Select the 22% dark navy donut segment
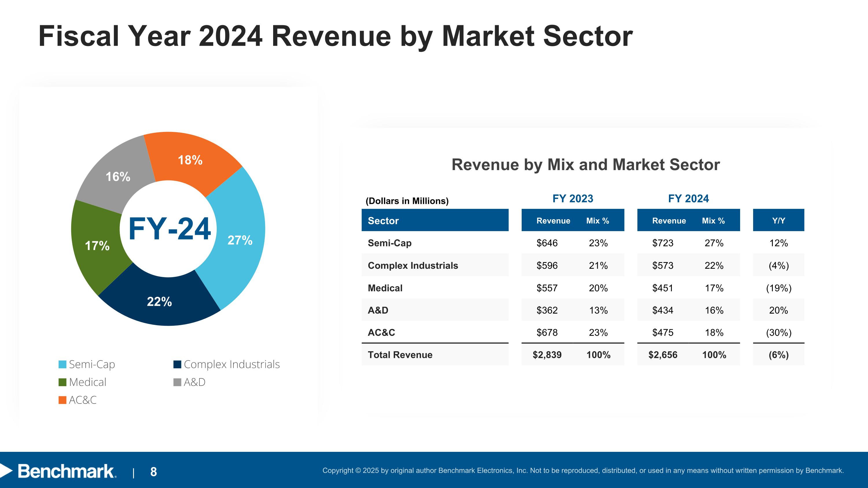Image resolution: width=868 pixels, height=488 pixels. (x=159, y=301)
